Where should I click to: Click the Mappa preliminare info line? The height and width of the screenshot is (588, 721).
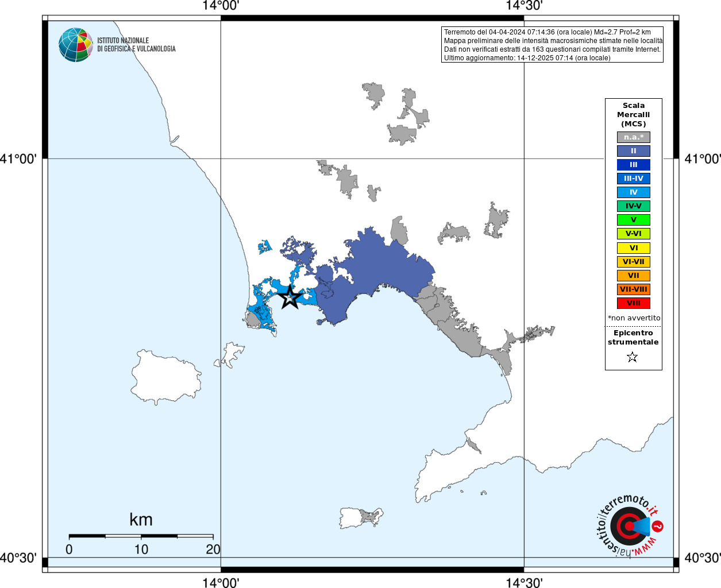pos(553,41)
